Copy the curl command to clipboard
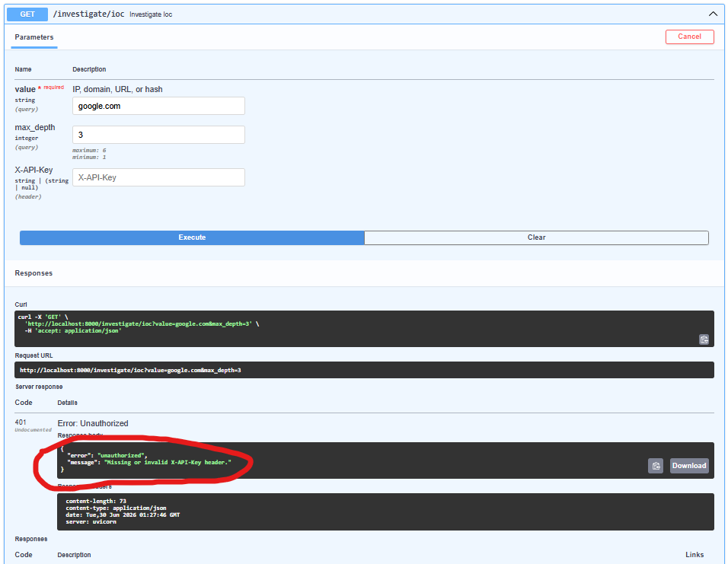 point(704,339)
